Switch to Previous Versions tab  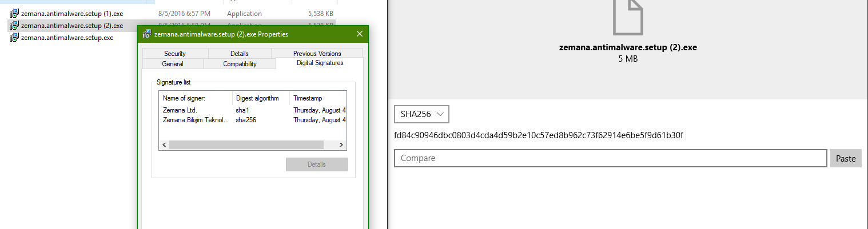click(x=317, y=54)
